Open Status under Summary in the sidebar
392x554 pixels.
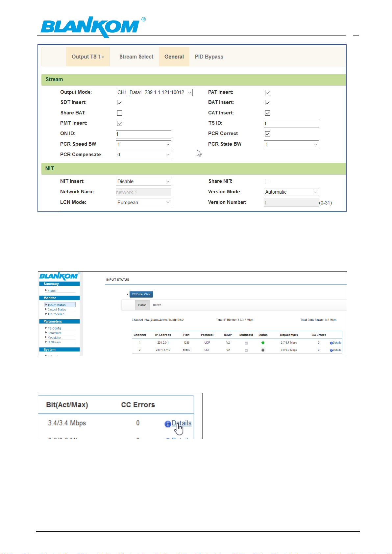(52, 291)
